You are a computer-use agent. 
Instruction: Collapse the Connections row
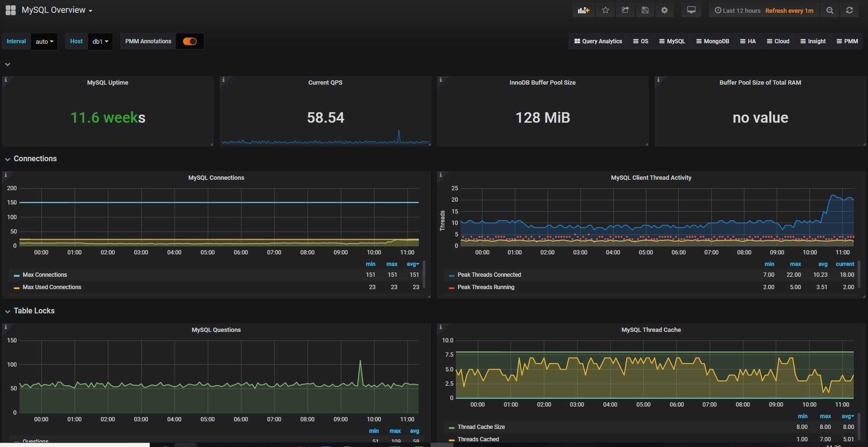point(35,159)
